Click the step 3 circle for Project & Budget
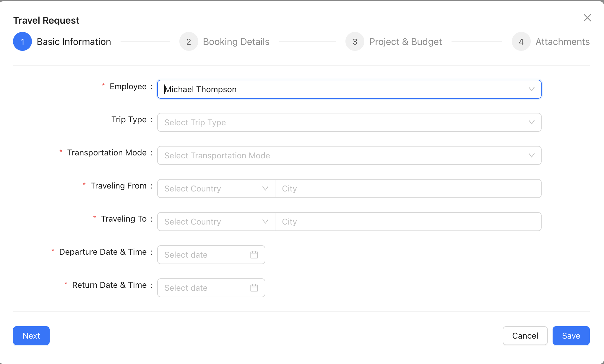Image resolution: width=604 pixels, height=364 pixels. (x=355, y=41)
